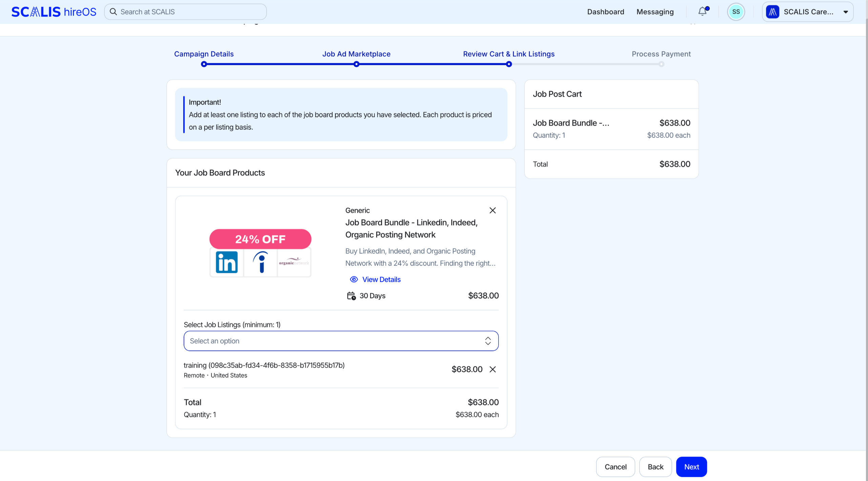Image resolution: width=868 pixels, height=481 pixels.
Task: Open the Select Job Listings dropdown
Action: 341,341
